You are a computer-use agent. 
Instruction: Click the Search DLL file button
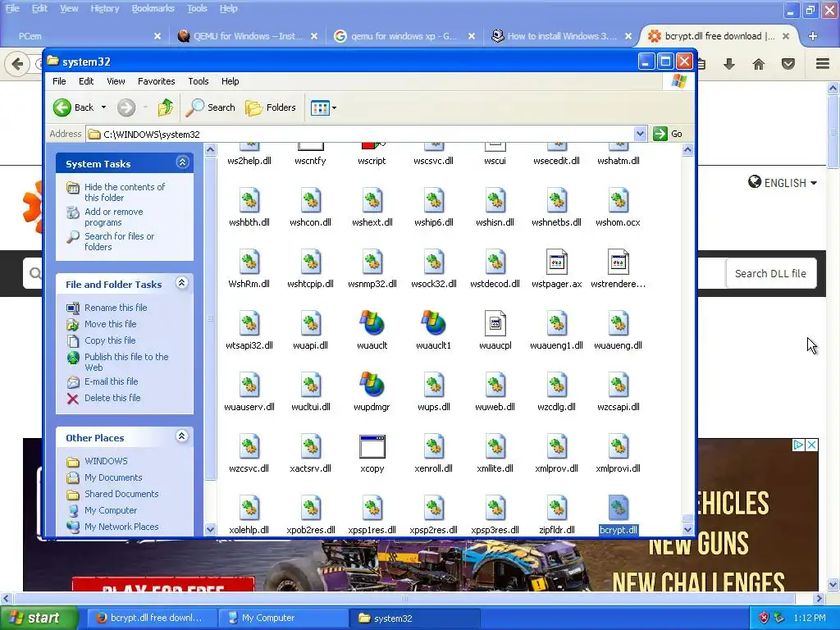point(770,273)
